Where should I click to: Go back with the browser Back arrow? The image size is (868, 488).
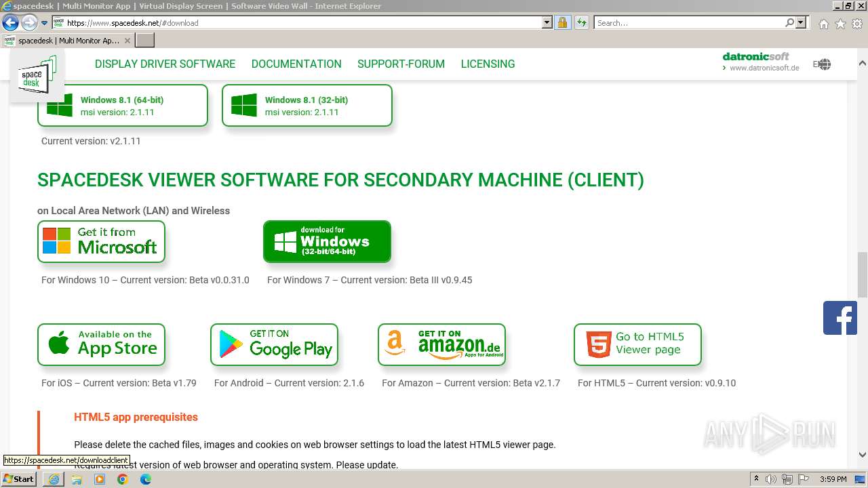tap(10, 22)
